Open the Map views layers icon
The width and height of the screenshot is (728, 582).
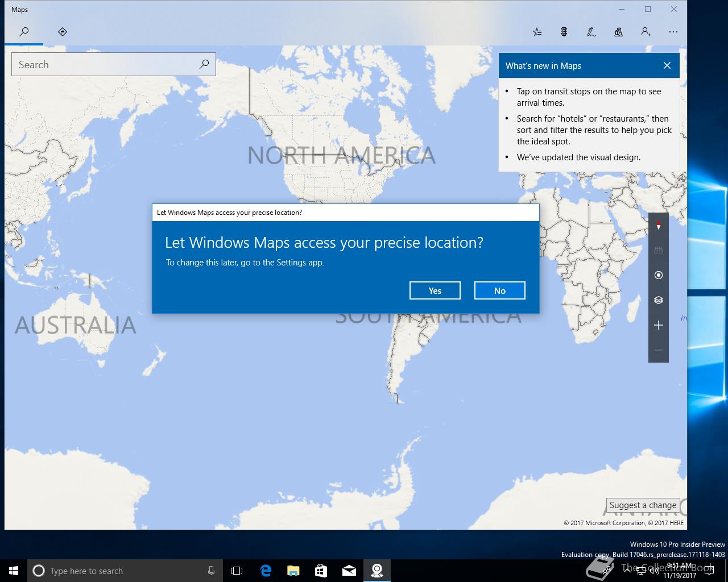tap(659, 300)
